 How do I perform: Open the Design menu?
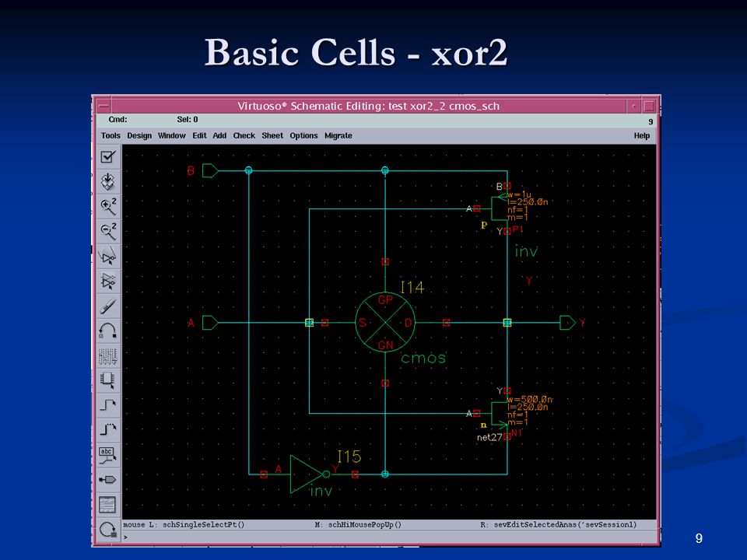coord(139,135)
